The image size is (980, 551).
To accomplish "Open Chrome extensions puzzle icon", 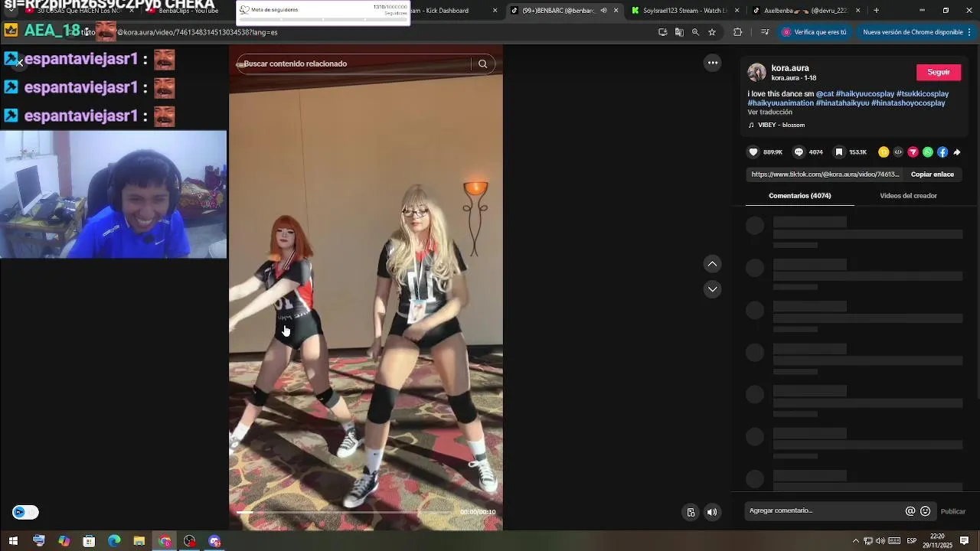I will point(737,32).
